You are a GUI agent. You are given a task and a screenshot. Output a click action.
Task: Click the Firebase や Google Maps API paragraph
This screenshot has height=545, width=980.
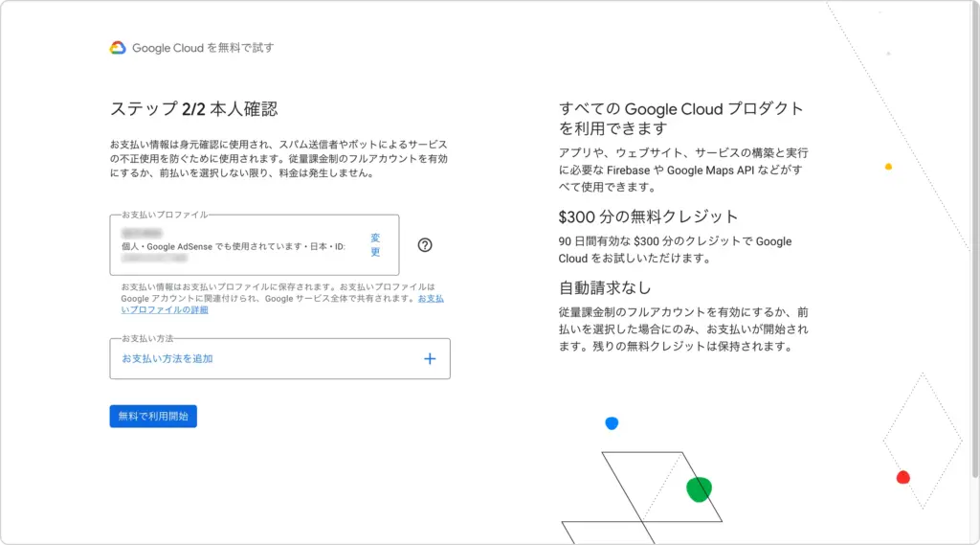(683, 170)
